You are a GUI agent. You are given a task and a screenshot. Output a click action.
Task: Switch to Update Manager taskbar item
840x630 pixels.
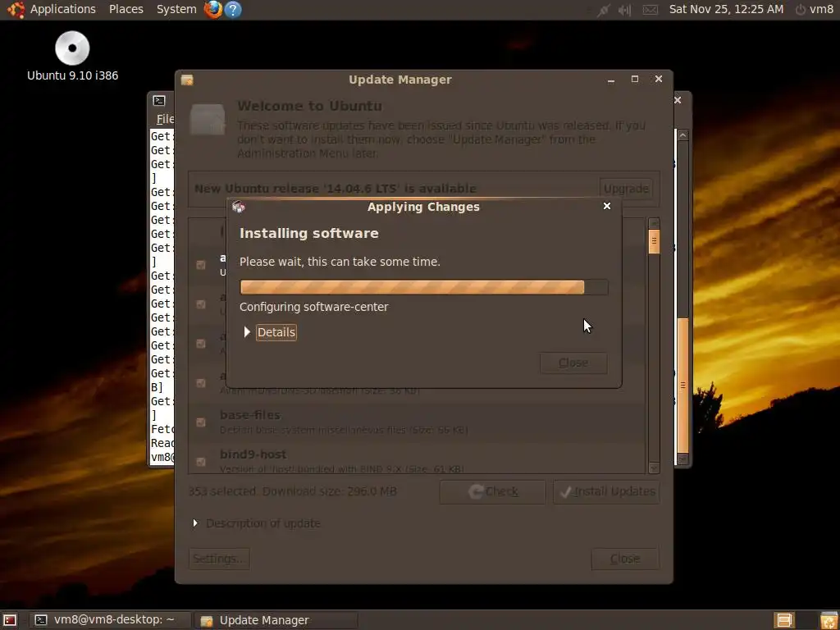click(x=276, y=620)
